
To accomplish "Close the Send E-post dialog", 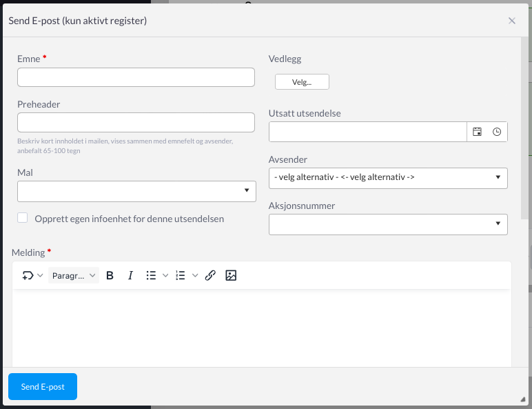I will 511,21.
